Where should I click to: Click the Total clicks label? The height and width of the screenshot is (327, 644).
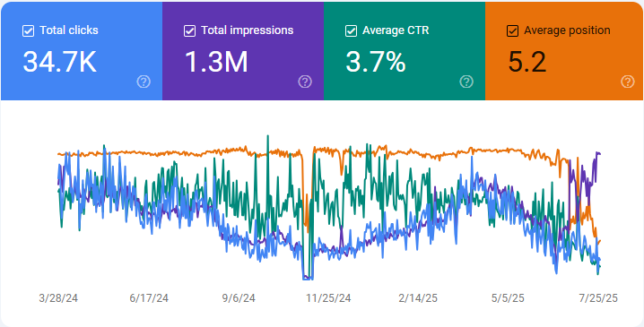pyautogui.click(x=69, y=30)
